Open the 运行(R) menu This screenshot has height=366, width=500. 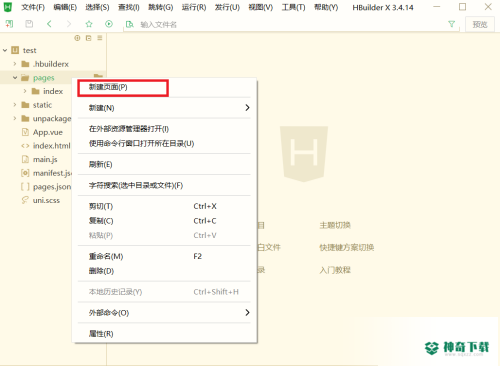(x=194, y=7)
